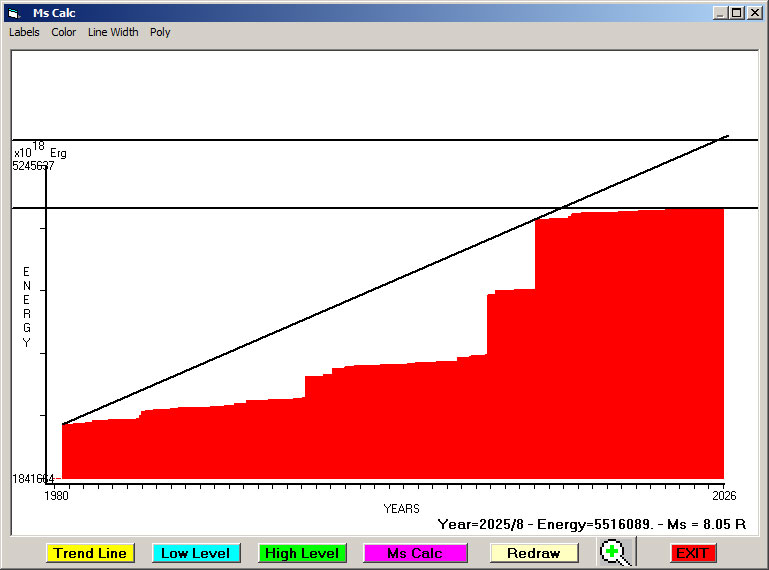The height and width of the screenshot is (570, 769).
Task: Close the Ms Calc window
Action: pyautogui.click(x=753, y=13)
